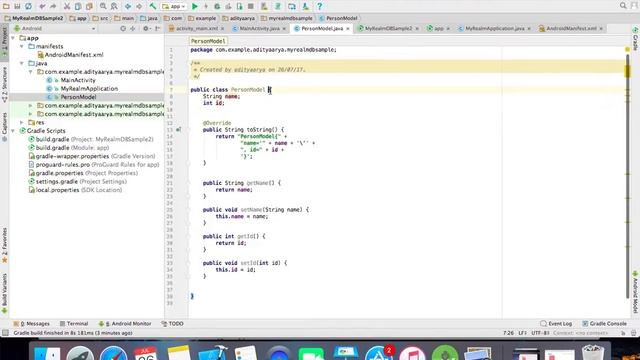Select build.gradle (Project: MyRealmDBSample2)
640x360 pixels.
91,139
